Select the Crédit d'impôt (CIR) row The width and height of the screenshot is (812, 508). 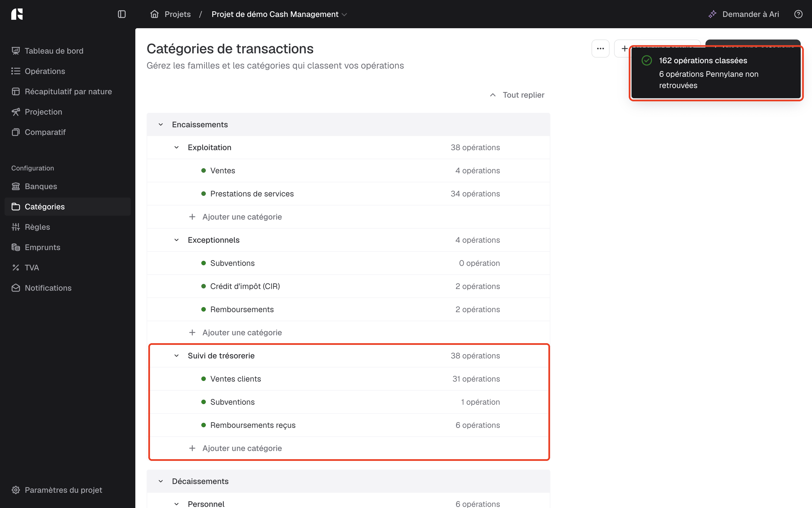point(348,286)
